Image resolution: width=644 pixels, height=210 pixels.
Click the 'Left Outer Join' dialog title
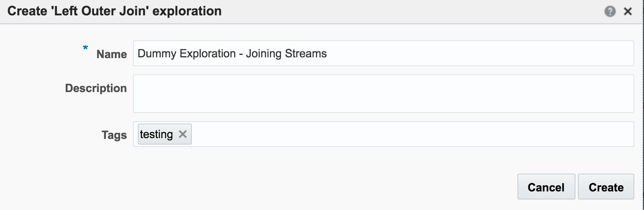click(x=114, y=11)
